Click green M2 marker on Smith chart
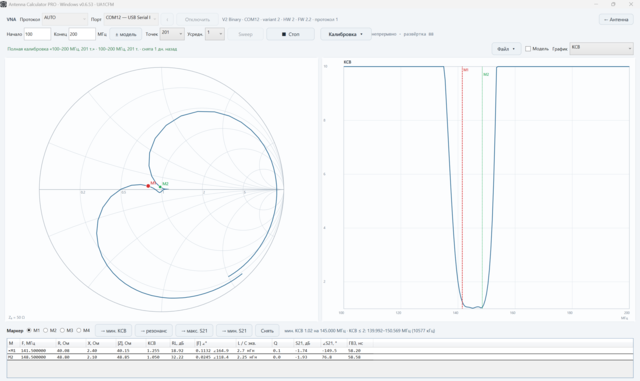The width and height of the screenshot is (640, 381). [x=160, y=187]
